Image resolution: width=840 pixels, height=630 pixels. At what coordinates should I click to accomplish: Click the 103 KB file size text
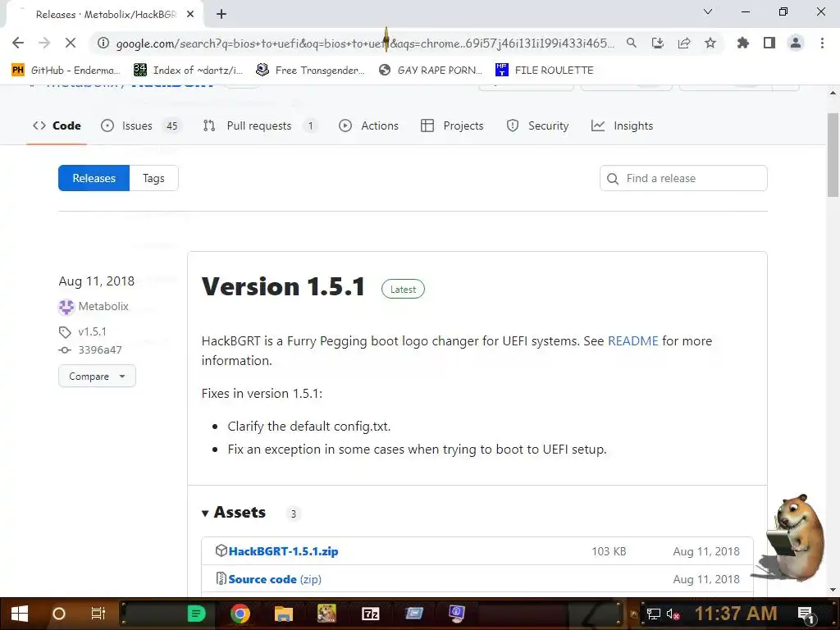click(609, 551)
